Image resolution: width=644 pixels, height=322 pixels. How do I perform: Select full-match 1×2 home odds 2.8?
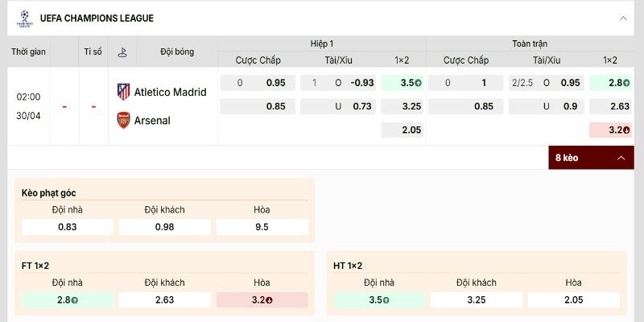click(x=610, y=83)
